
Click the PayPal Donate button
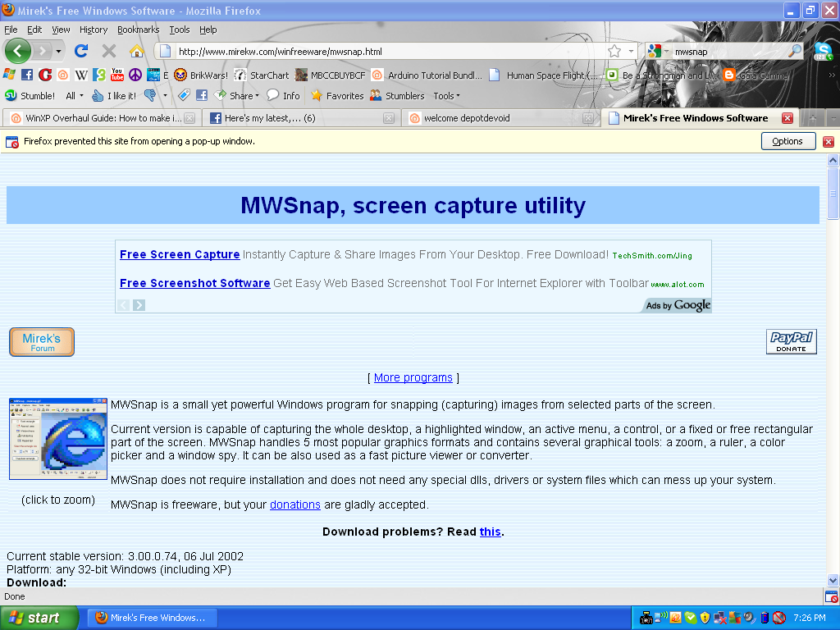point(791,342)
